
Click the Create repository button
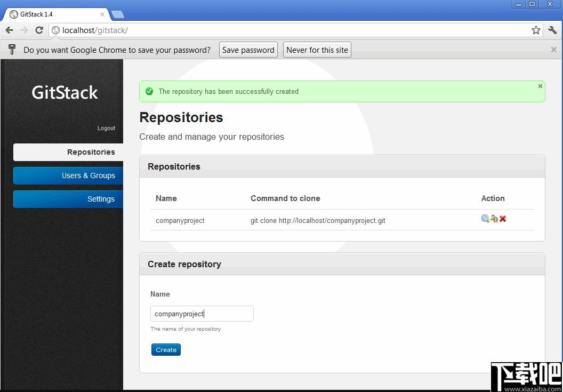pyautogui.click(x=166, y=350)
